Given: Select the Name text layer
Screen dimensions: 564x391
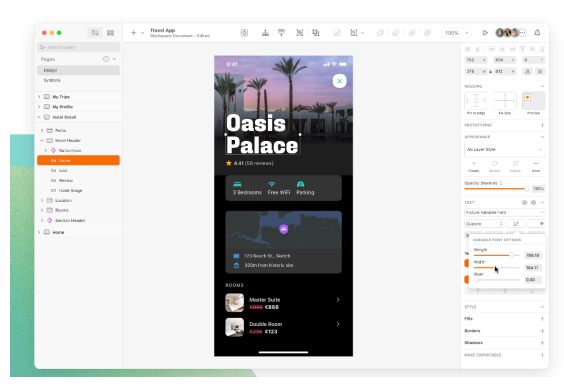Looking at the screenshot, I should coord(78,160).
